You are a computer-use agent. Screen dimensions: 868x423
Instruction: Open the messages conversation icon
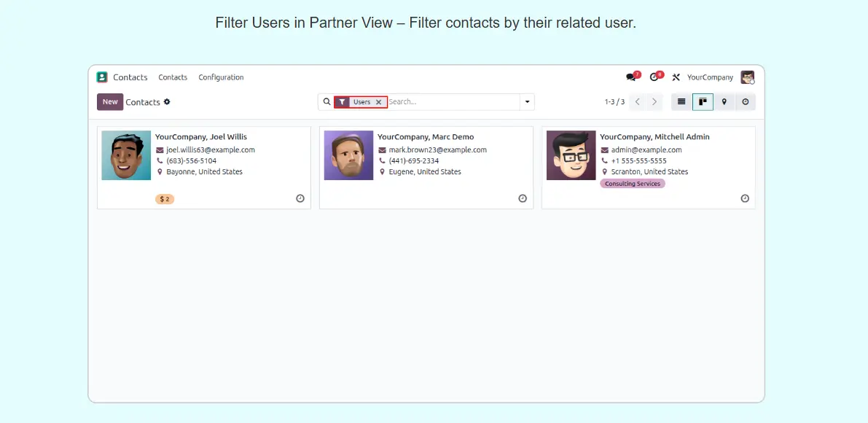(630, 77)
